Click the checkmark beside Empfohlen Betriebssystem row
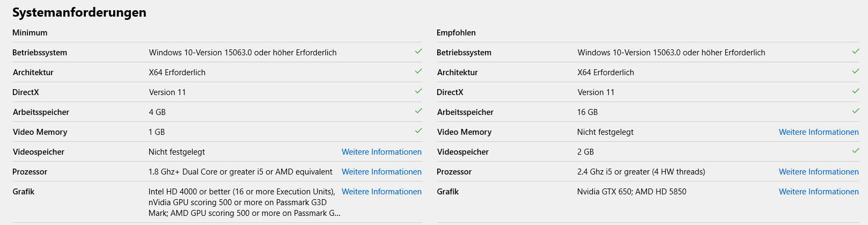The width and height of the screenshot is (868, 225). [856, 52]
